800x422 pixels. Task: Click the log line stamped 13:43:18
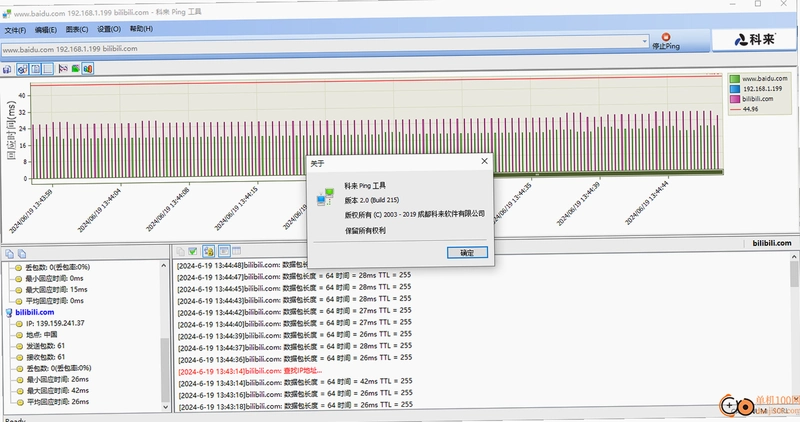pos(296,406)
